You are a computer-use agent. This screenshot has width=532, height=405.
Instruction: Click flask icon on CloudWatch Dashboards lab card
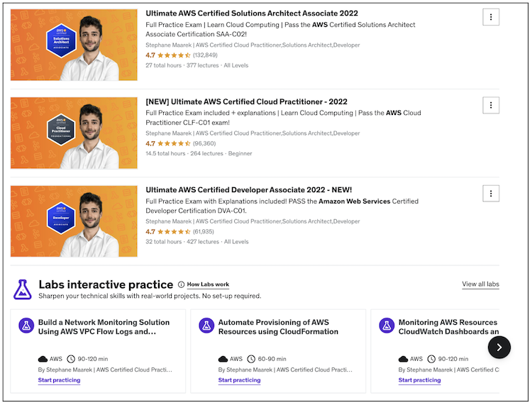point(387,326)
